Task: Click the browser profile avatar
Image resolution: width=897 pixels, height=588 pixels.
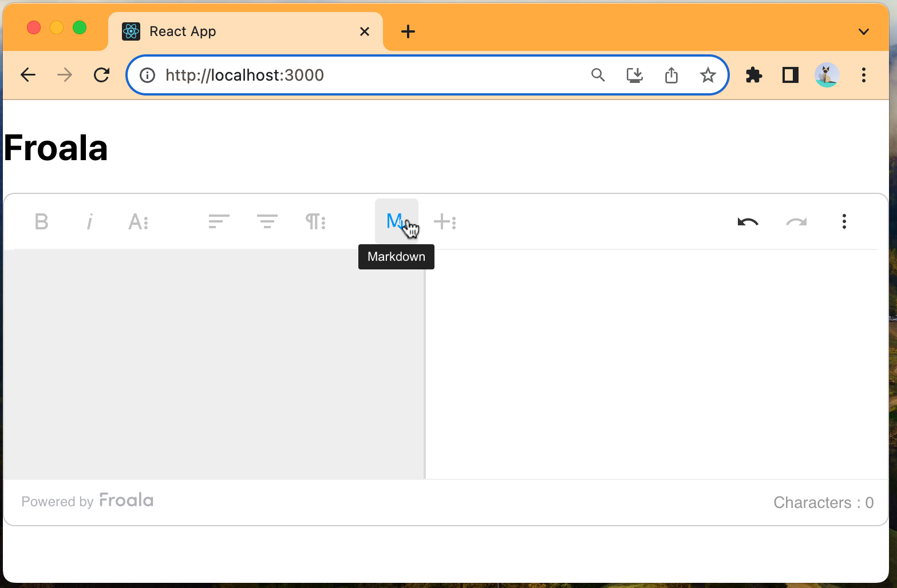Action: pos(827,75)
